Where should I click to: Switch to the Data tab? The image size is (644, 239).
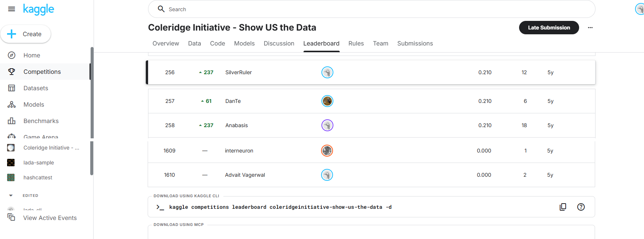194,44
